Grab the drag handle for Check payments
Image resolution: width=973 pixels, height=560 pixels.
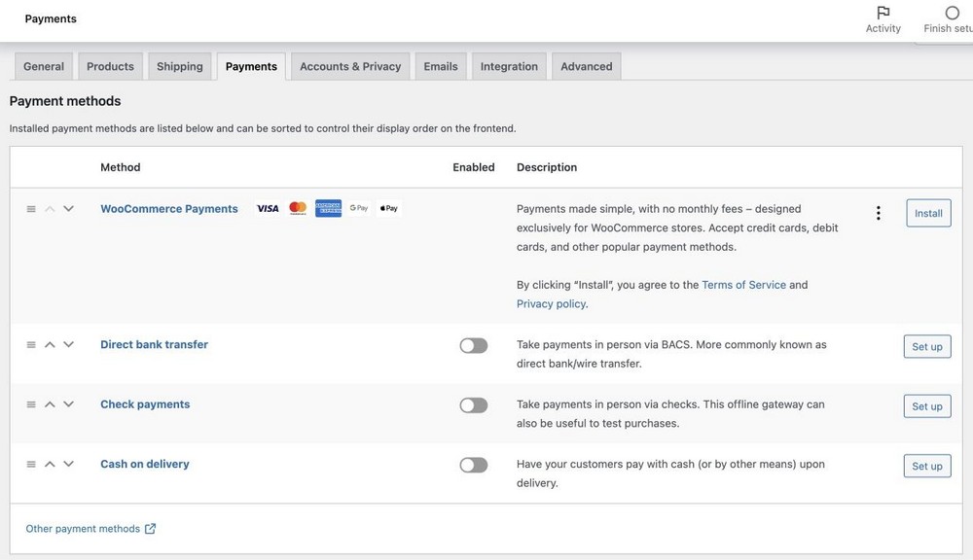(x=31, y=404)
